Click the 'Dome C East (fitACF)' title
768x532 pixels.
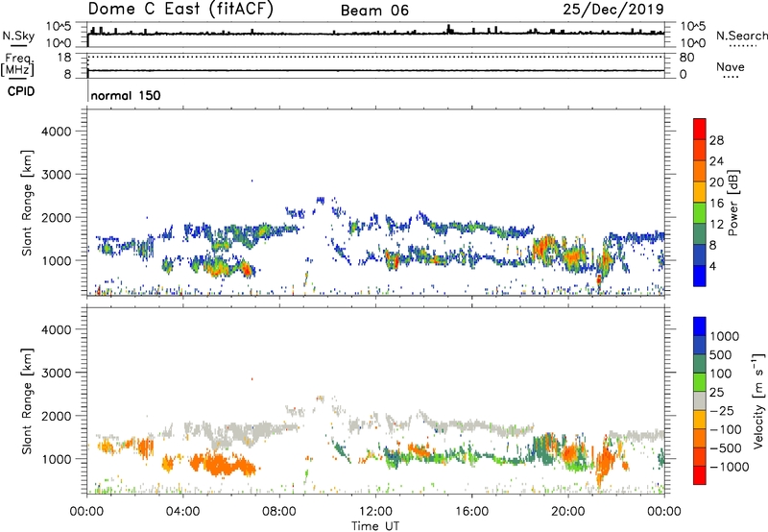tap(180, 10)
